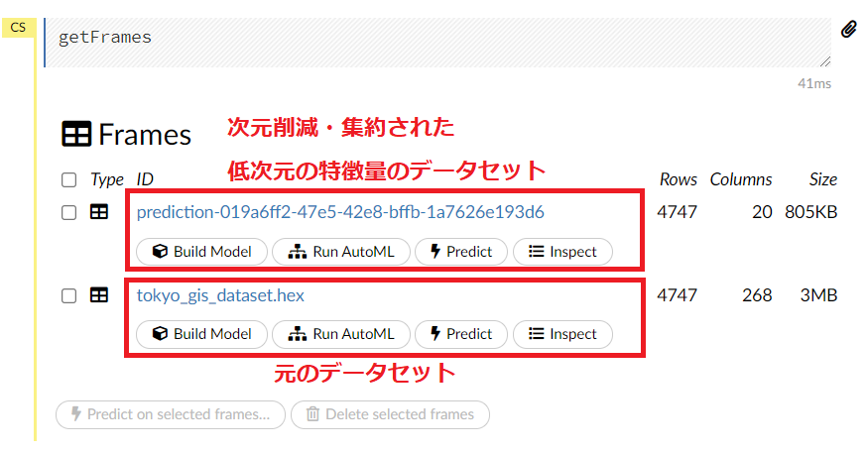Image resolution: width=868 pixels, height=453 pixels.
Task: Build Model from tokyo_gis_dataset.hex
Action: click(x=201, y=334)
